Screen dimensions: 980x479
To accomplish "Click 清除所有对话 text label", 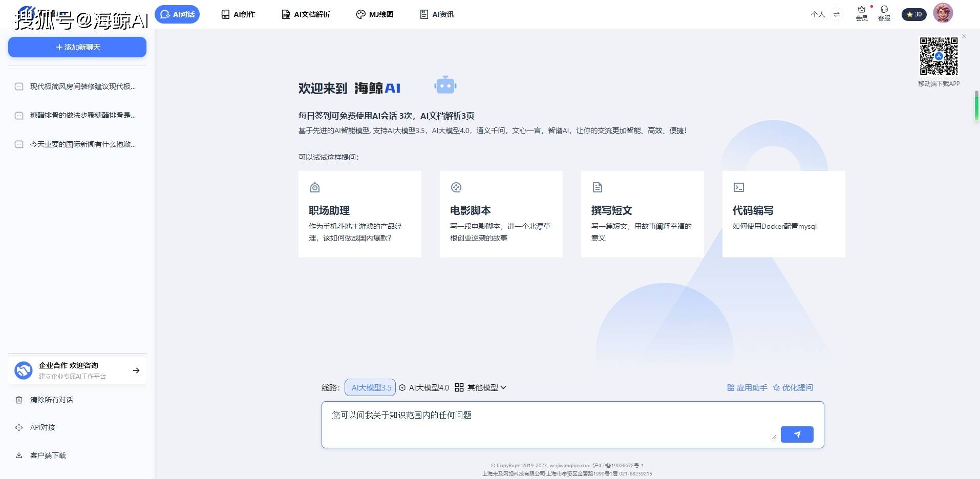I will click(x=51, y=400).
